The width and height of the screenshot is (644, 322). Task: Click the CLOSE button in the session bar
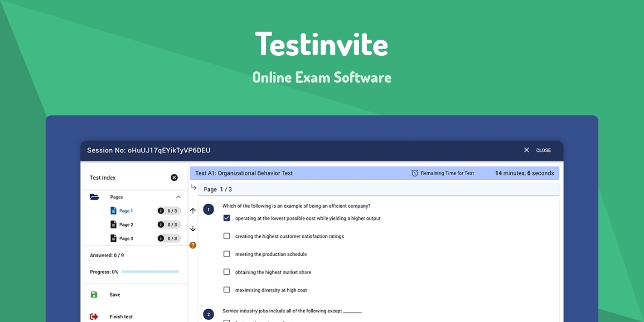(543, 150)
